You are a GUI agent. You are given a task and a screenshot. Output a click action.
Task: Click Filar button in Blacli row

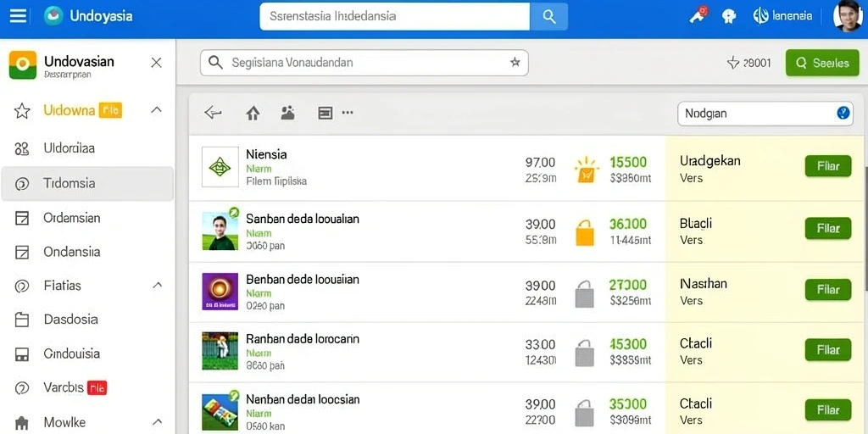827,228
